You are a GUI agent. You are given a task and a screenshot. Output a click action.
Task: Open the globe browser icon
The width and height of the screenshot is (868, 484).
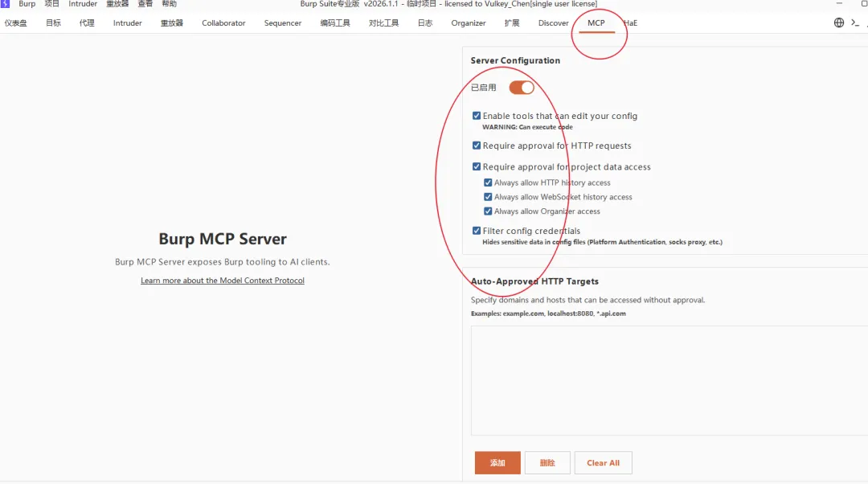(x=838, y=23)
